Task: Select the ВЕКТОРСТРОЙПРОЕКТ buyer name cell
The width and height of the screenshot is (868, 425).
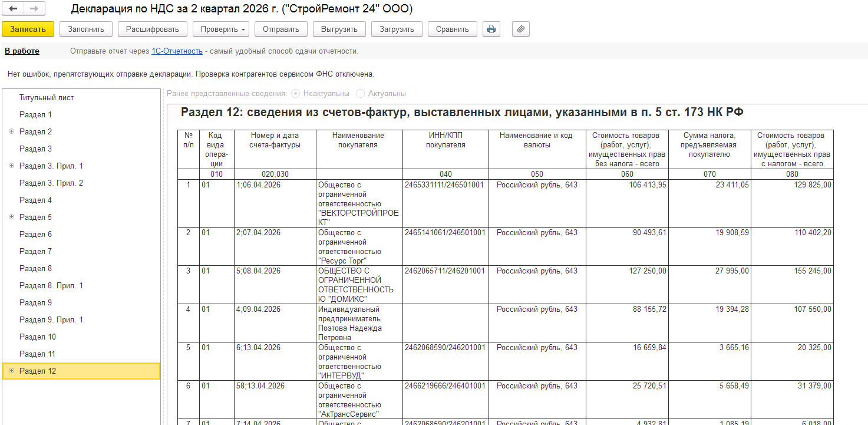Action: [359, 203]
